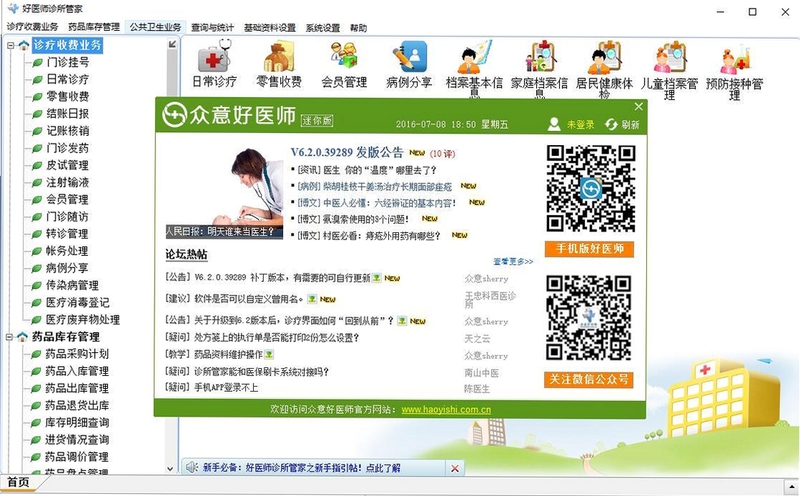Select 药品退货出库 in the sidebar tree
Screen dimensions: 800x496
pos(77,405)
